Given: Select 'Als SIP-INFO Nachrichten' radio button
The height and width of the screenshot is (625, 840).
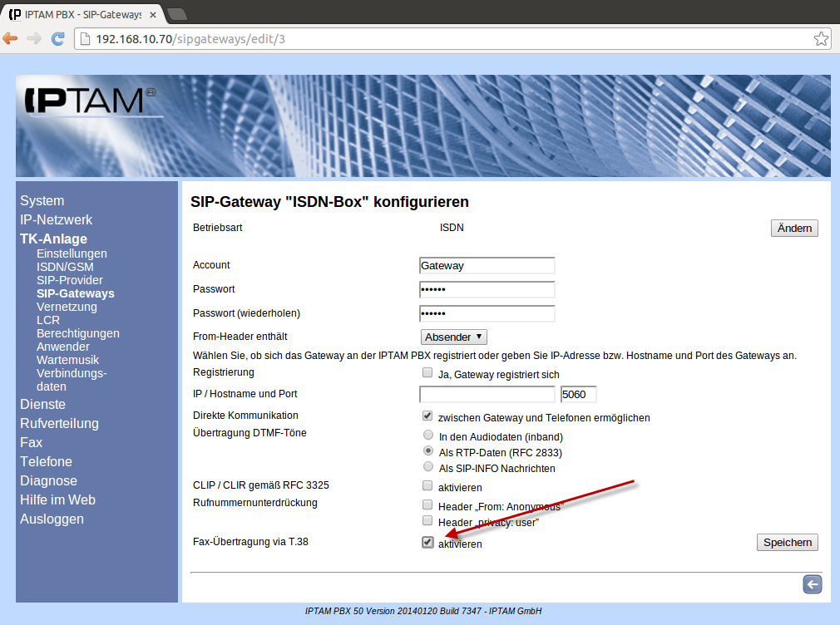Looking at the screenshot, I should [427, 467].
